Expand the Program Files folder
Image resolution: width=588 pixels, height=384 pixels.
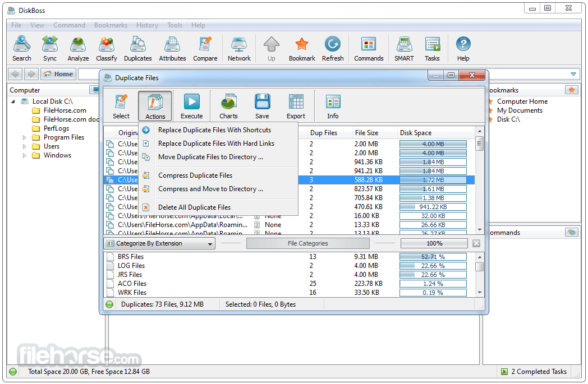(24, 137)
